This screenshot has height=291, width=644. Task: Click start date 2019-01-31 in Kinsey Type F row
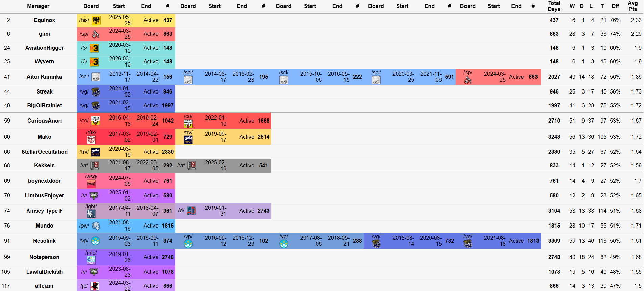(x=216, y=211)
